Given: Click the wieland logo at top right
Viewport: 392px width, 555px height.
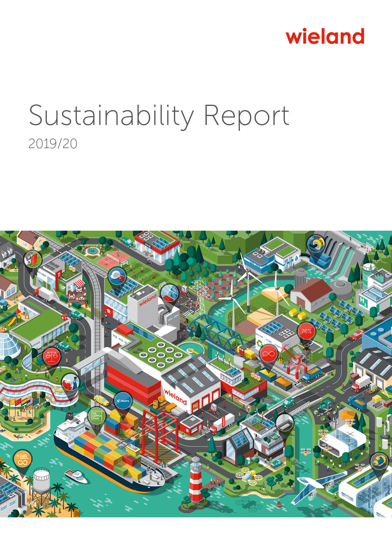Looking at the screenshot, I should click(x=325, y=36).
